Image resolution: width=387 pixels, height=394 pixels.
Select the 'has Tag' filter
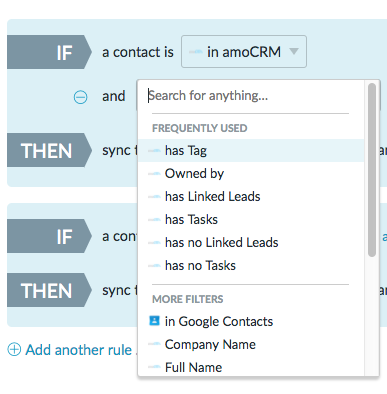point(251,151)
